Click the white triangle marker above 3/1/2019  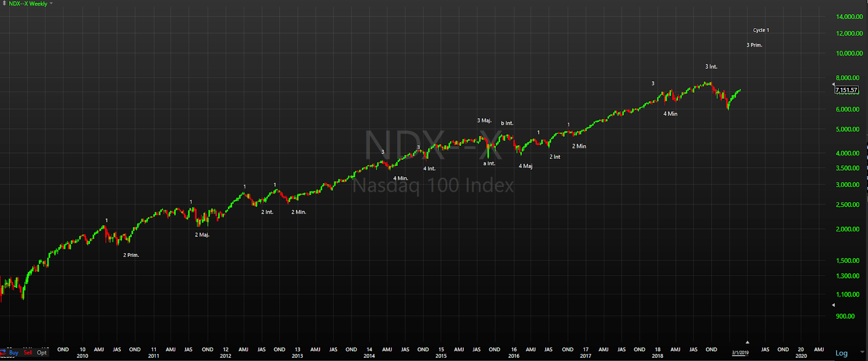(747, 342)
